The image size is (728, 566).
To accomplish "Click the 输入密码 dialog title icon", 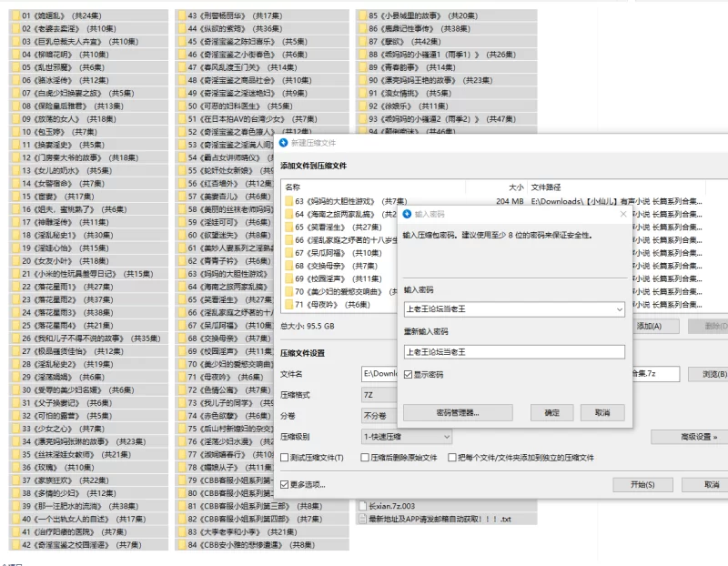I will tap(407, 214).
